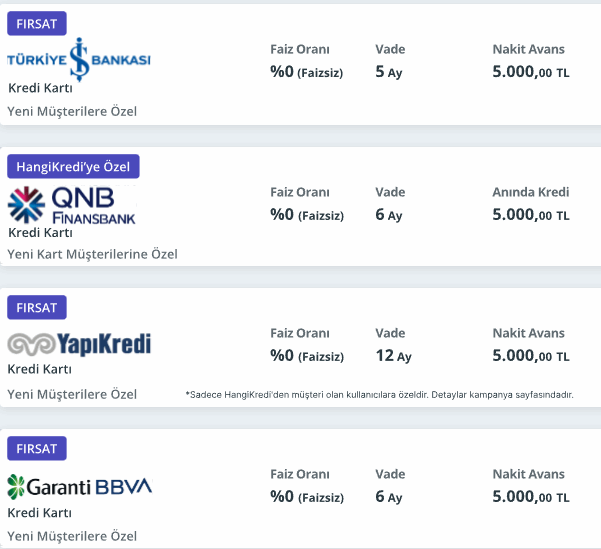
Task: Click the Garanti BBVA logo
Action: (80, 487)
